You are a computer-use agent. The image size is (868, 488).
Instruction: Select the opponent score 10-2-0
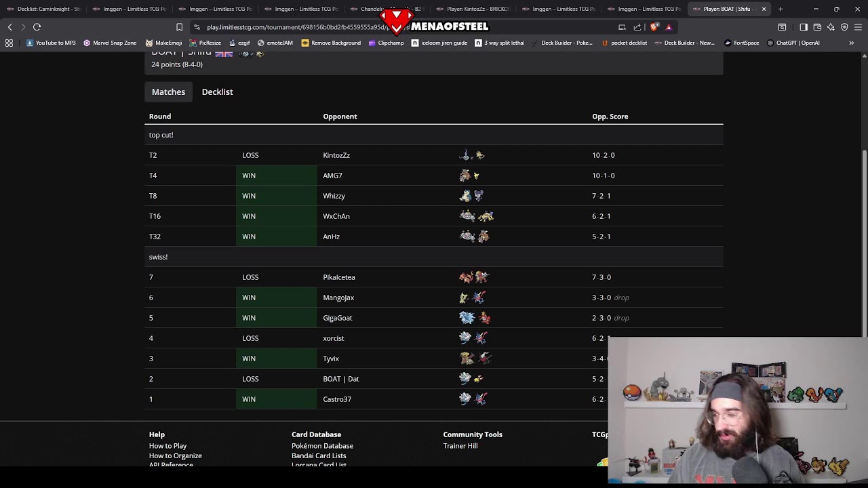[x=604, y=155]
